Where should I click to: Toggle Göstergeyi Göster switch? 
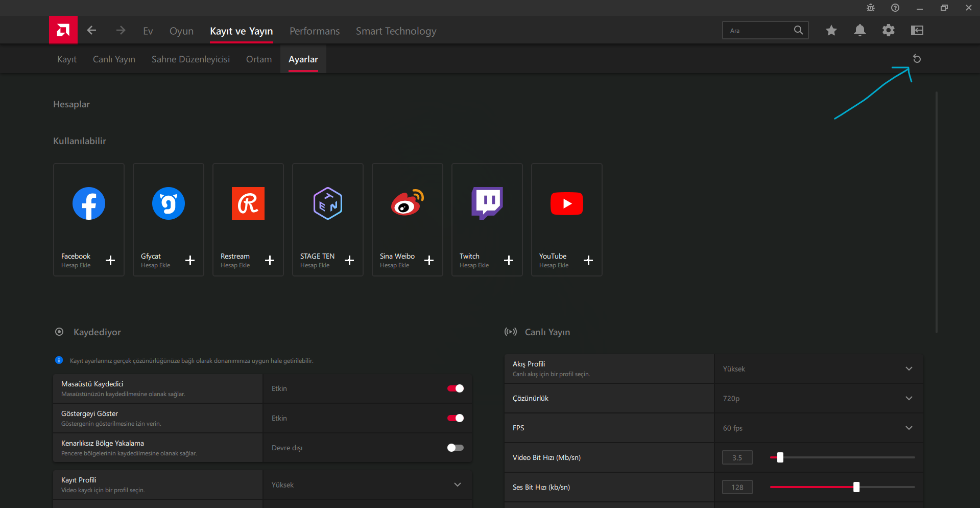[456, 418]
